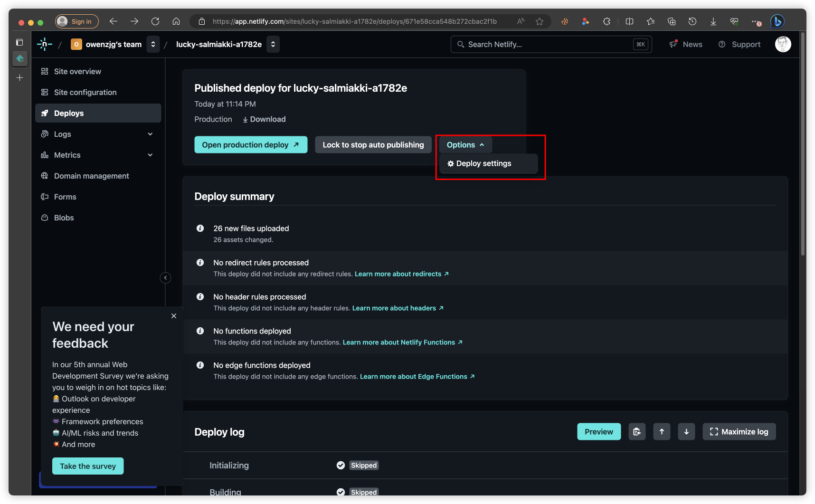Screen dimensions: 815x504
Task: Expand the Initializing log section
Action: (x=485, y=466)
